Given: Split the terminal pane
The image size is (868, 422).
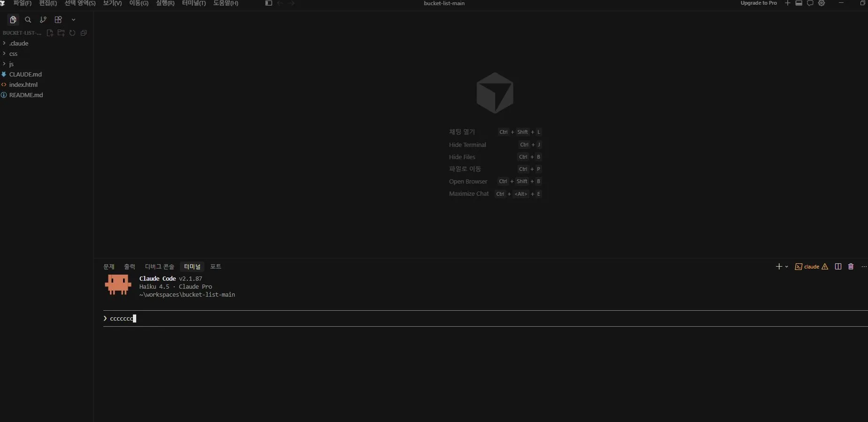Looking at the screenshot, I should coord(838,267).
